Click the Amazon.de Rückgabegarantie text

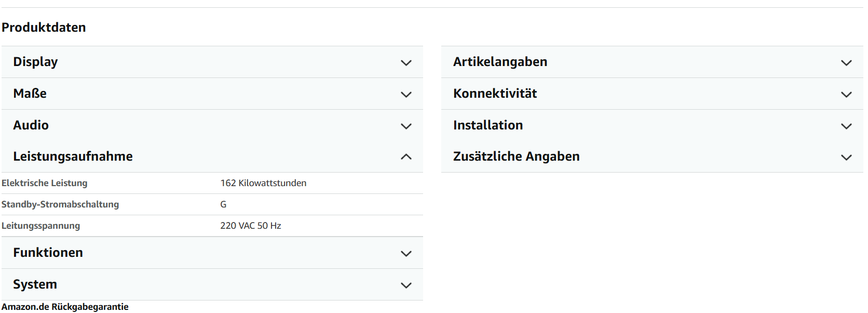pos(65,307)
